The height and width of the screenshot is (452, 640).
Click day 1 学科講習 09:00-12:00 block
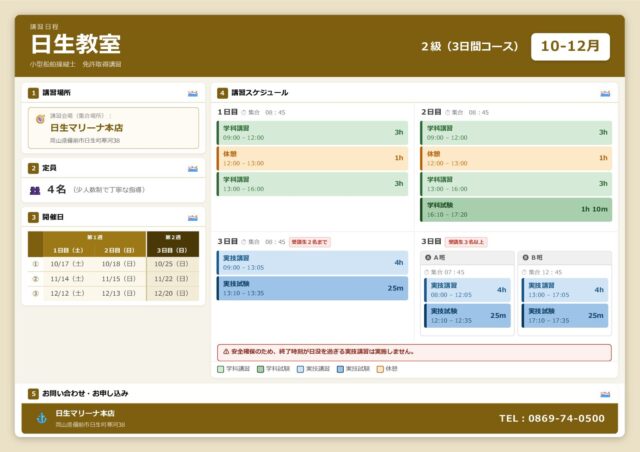(312, 133)
